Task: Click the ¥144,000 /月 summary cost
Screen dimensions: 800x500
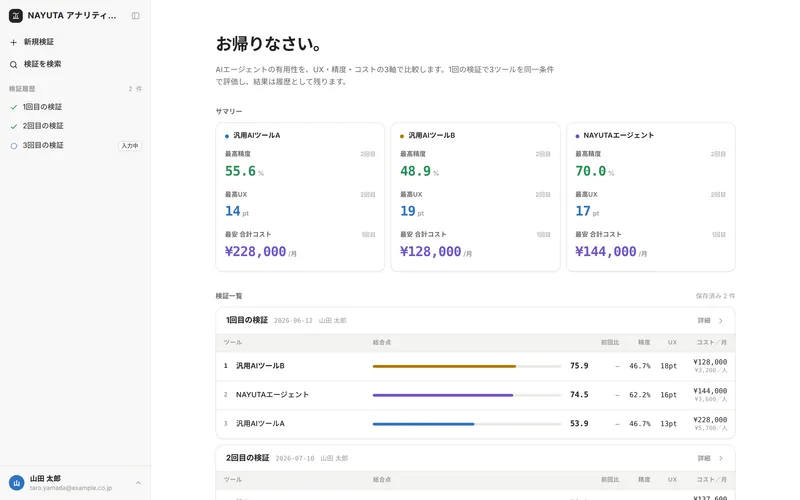Action: pyautogui.click(x=611, y=252)
